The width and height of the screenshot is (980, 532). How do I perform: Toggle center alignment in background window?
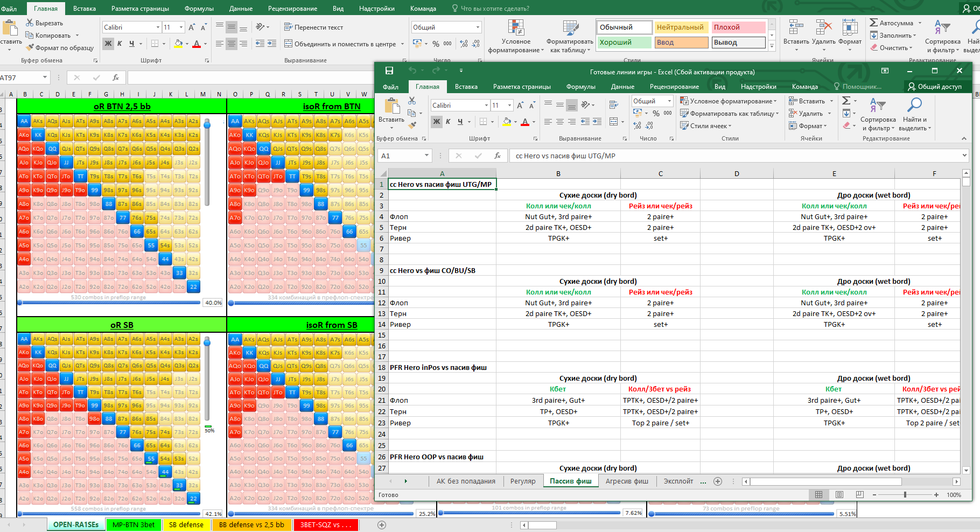coord(231,44)
